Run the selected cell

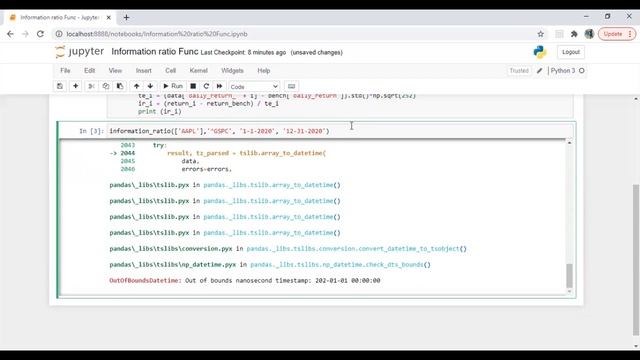(173, 86)
